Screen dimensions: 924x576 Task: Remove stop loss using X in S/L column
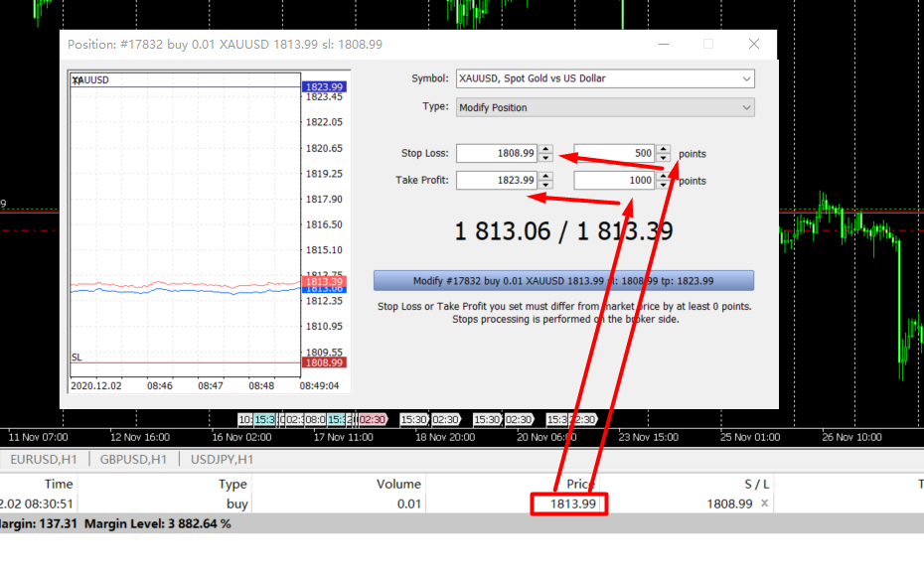click(764, 504)
